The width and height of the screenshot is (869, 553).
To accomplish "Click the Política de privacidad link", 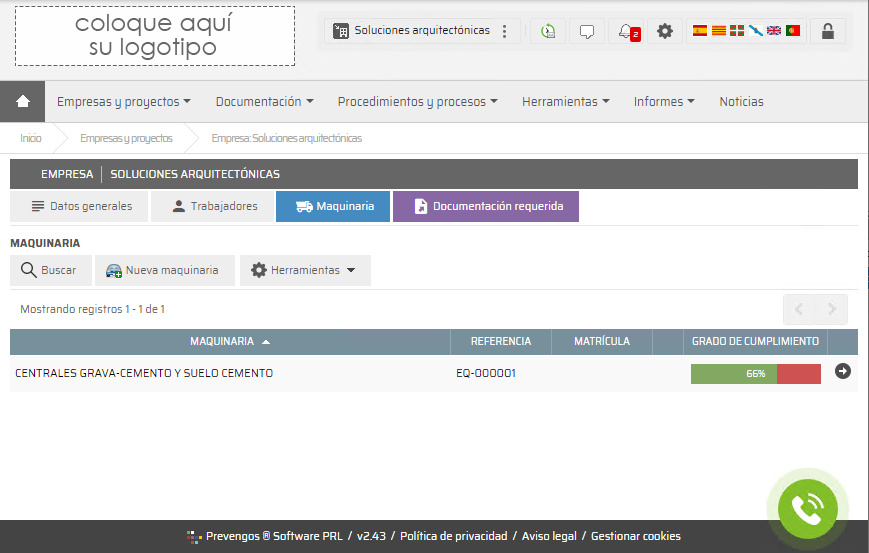I will pyautogui.click(x=453, y=536).
